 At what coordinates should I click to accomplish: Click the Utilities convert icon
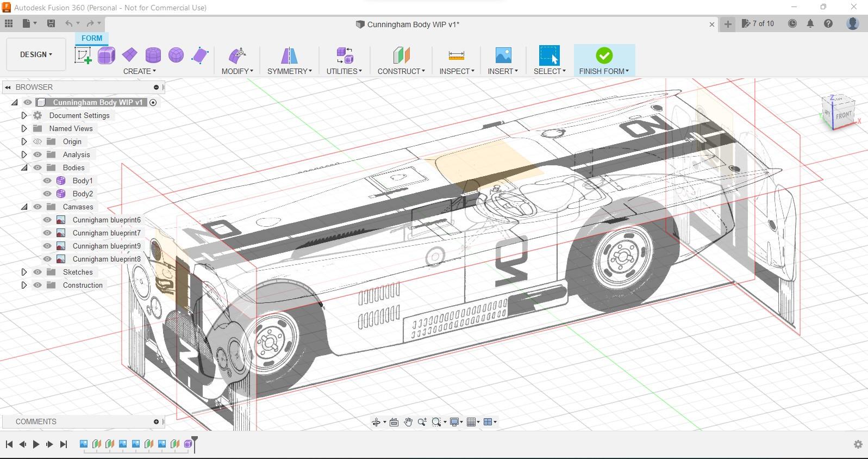tap(345, 55)
